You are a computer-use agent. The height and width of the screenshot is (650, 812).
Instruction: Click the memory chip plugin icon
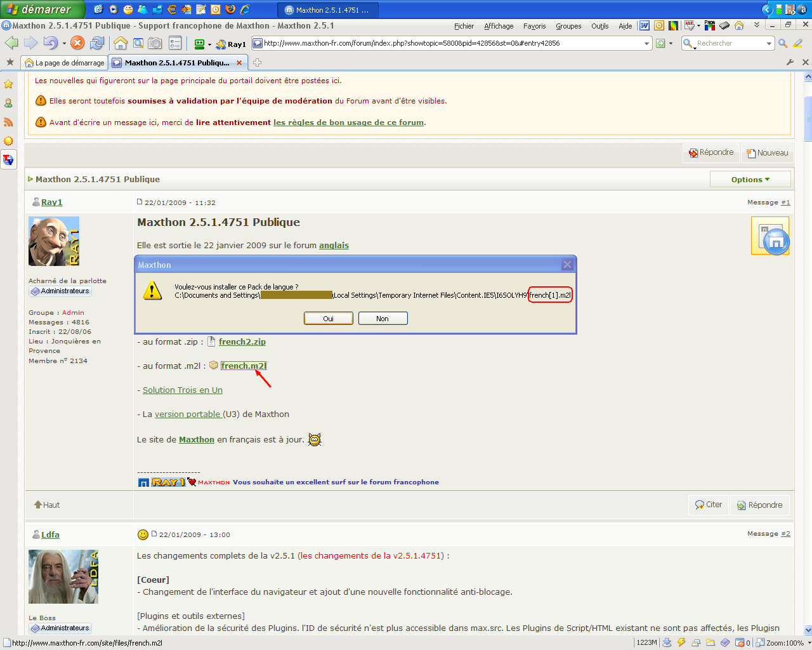tap(724, 26)
